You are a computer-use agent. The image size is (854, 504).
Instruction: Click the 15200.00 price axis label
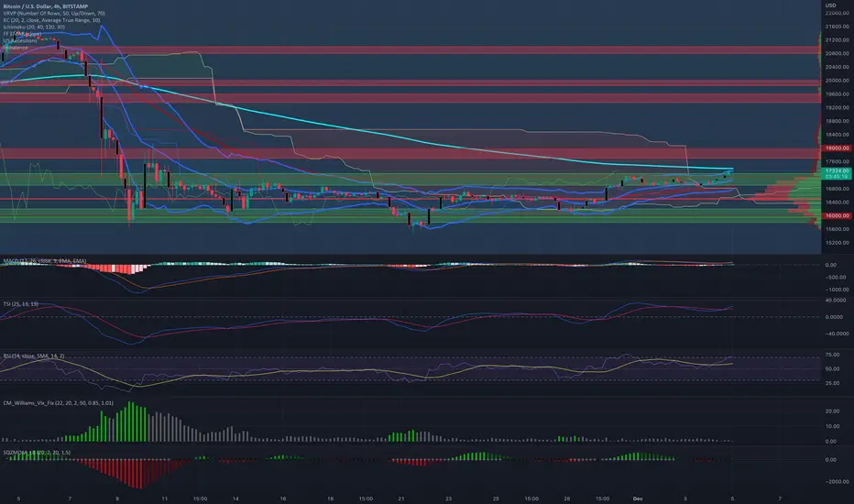[838, 243]
